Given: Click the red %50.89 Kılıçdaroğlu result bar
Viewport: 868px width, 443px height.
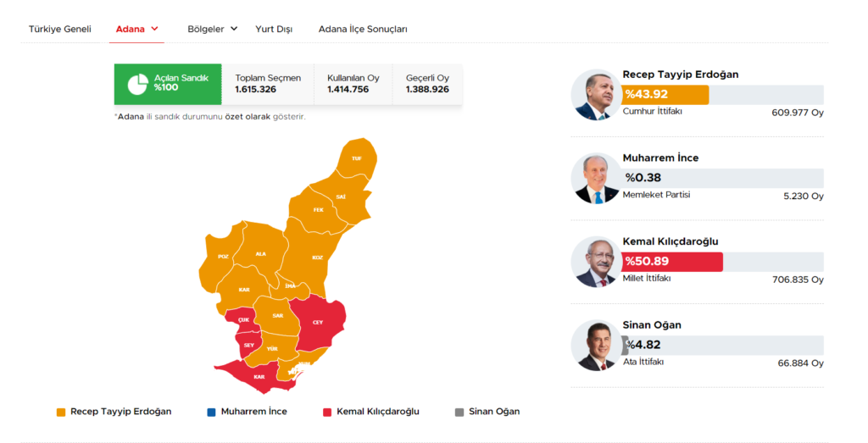Looking at the screenshot, I should (x=672, y=262).
